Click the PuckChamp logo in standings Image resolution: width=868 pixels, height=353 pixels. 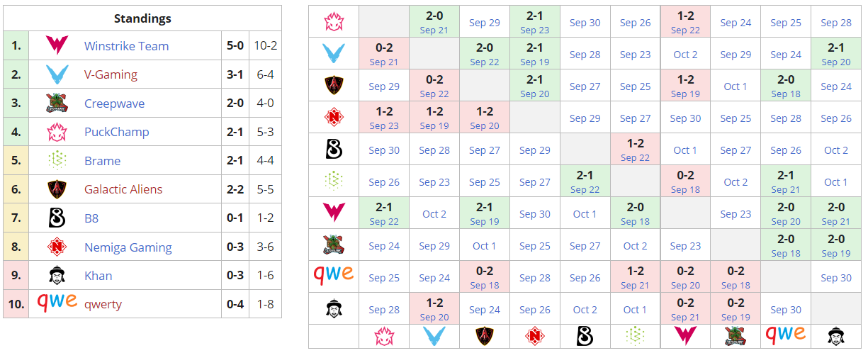tap(57, 132)
